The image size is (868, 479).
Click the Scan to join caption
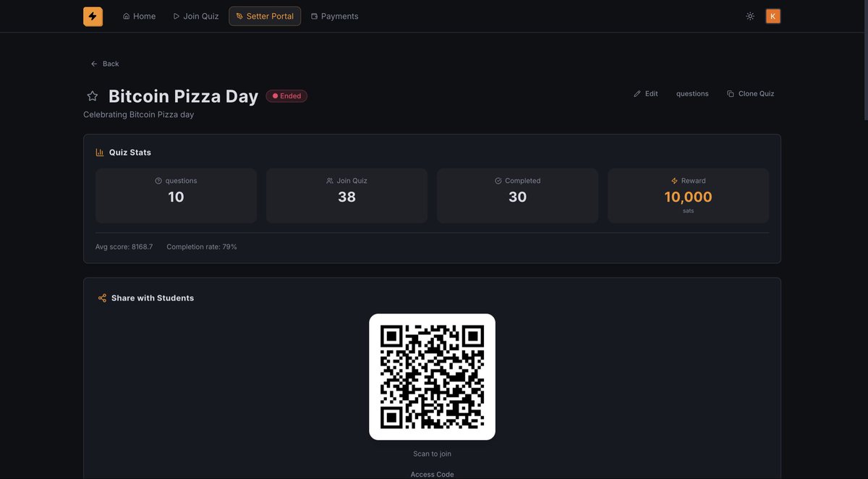pos(432,454)
